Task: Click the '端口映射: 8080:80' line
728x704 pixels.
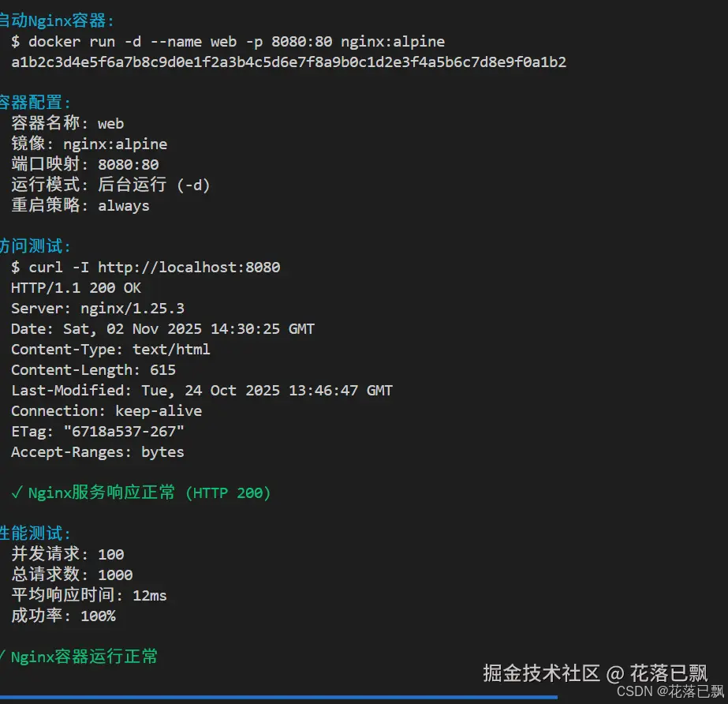Action: click(85, 164)
